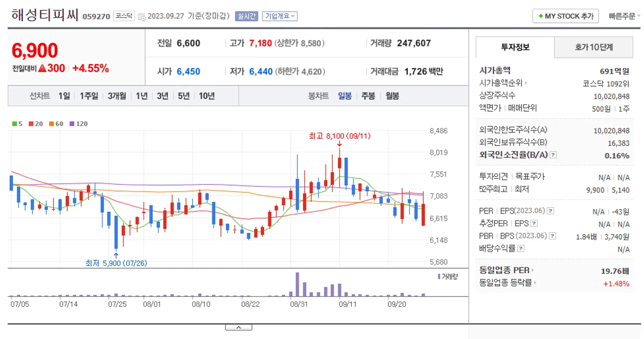Switch to the 투자정보 tab
644x339 pixels.
[515, 47]
